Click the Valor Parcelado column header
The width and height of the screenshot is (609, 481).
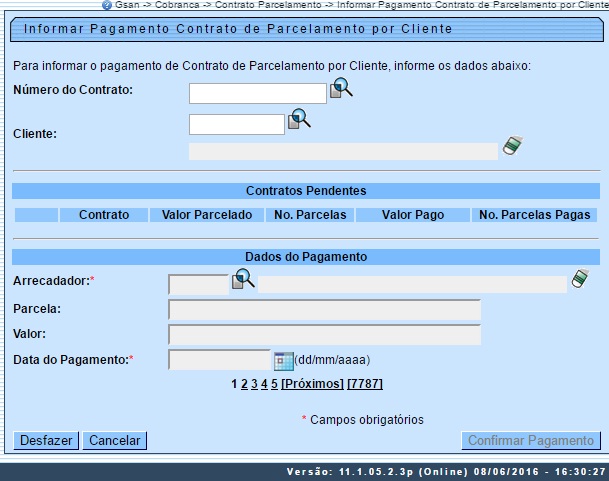click(x=207, y=215)
